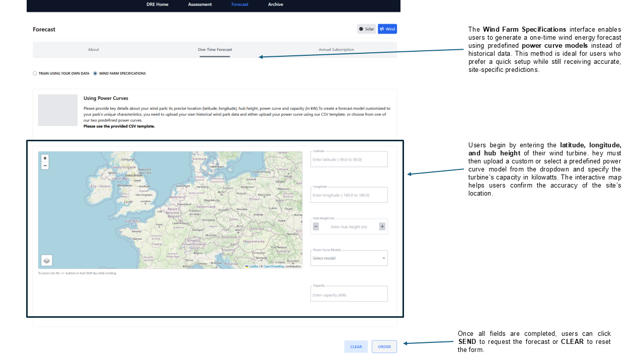Click the map zoom out minus button
This screenshot has height=362, width=644.
click(45, 165)
